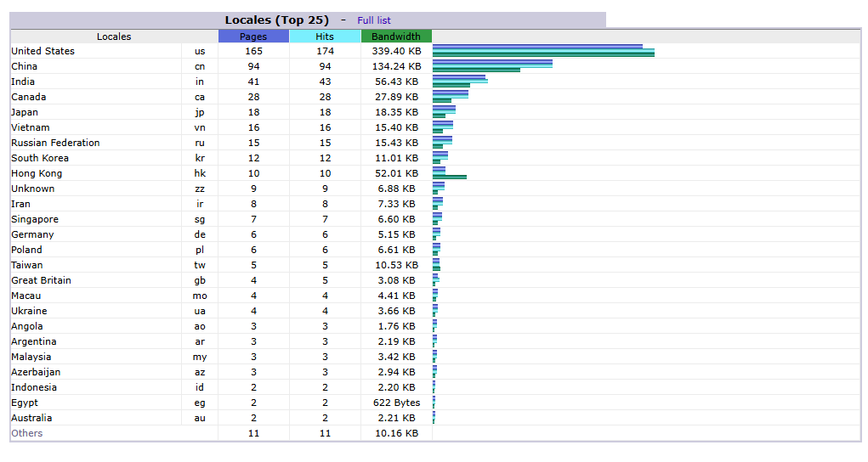Select the Egypt bandwidth value 622 Bytes
Image resolution: width=868 pixels, height=462 pixels.
coord(396,403)
